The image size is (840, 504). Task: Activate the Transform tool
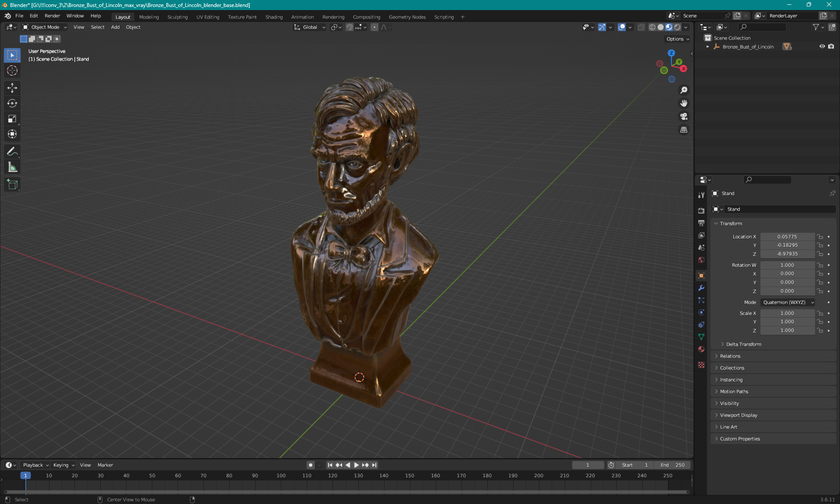12,134
